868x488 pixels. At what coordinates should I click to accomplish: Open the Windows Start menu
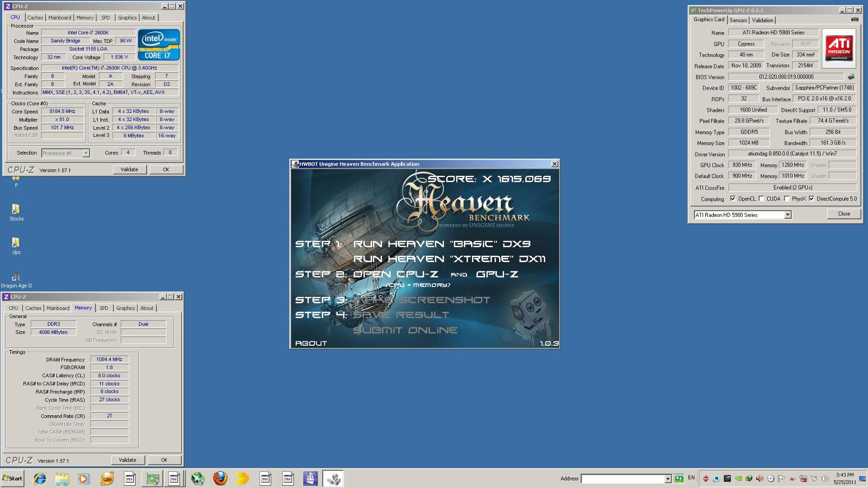12,478
